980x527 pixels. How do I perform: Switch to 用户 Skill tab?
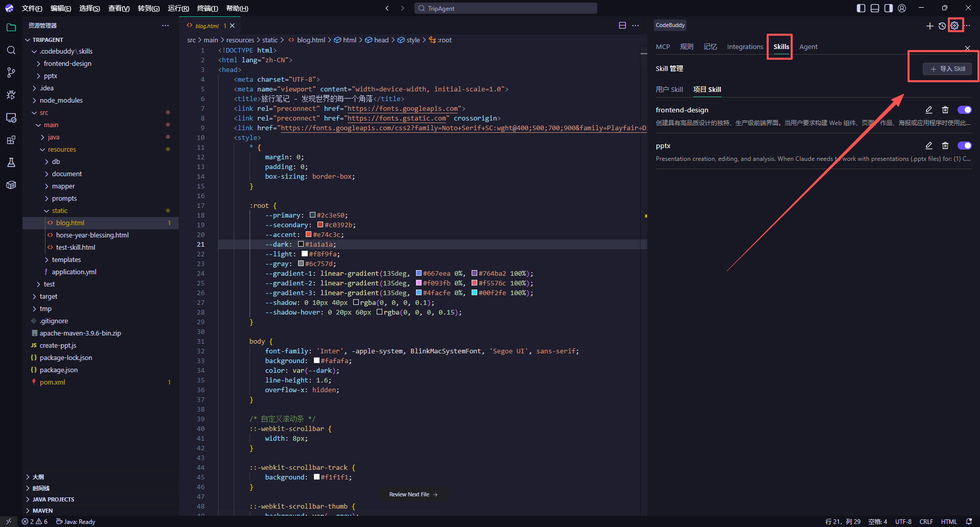tap(669, 89)
